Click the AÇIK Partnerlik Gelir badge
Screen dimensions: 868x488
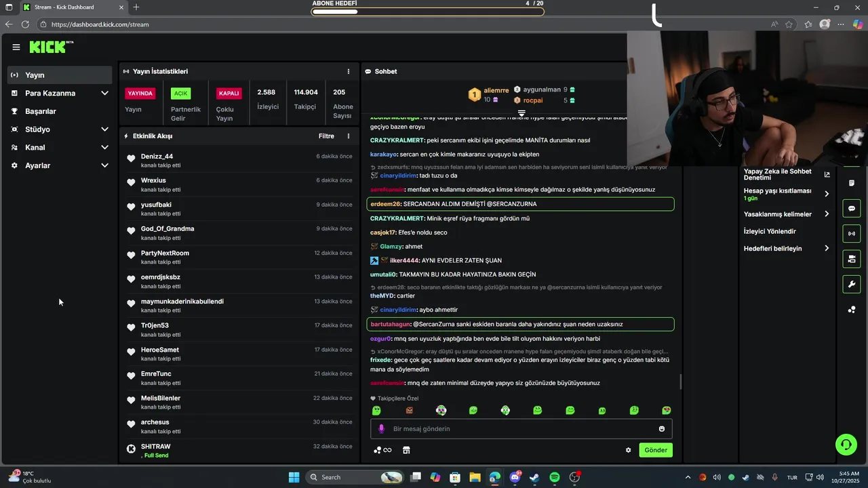click(x=180, y=94)
